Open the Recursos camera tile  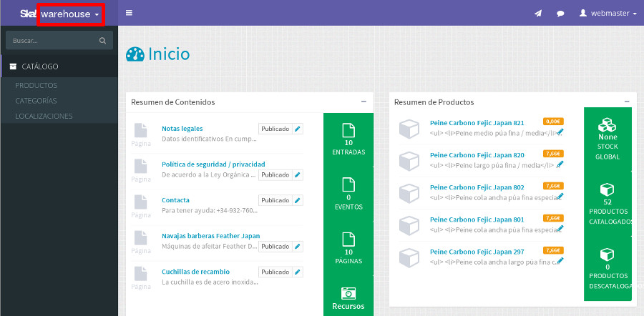[x=348, y=298]
